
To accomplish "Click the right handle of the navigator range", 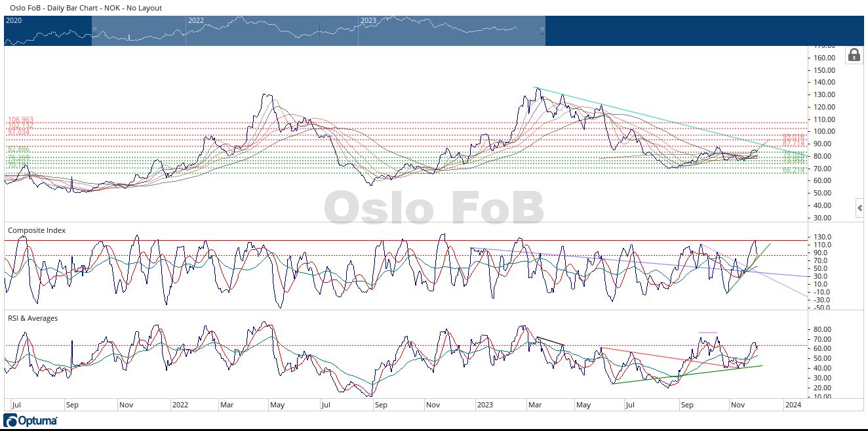I will (x=542, y=30).
